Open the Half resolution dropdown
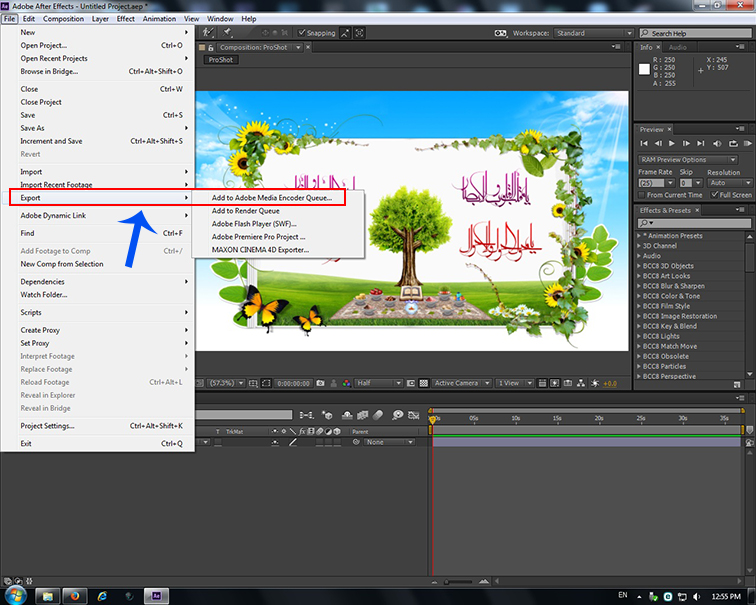This screenshot has width=756, height=605. (x=379, y=383)
